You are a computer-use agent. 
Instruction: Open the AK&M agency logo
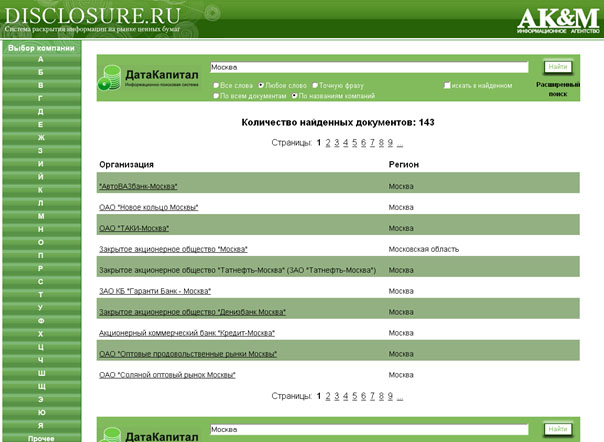[558, 20]
